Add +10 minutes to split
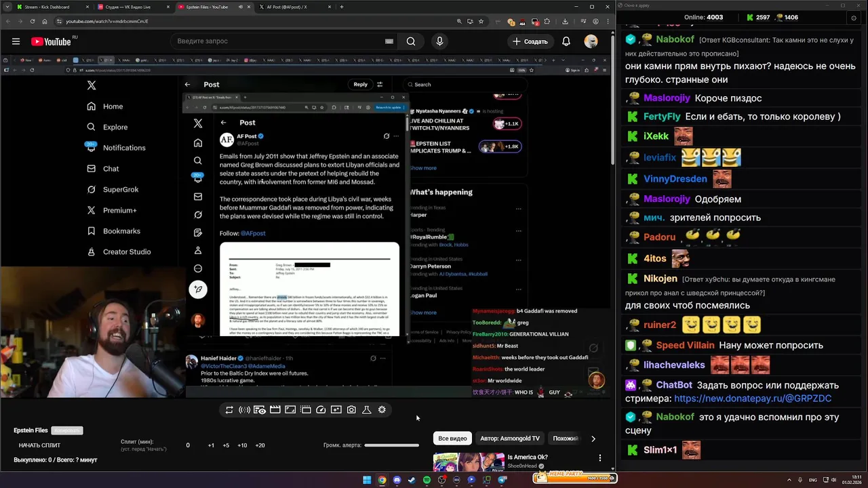The image size is (868, 488). [x=242, y=445]
